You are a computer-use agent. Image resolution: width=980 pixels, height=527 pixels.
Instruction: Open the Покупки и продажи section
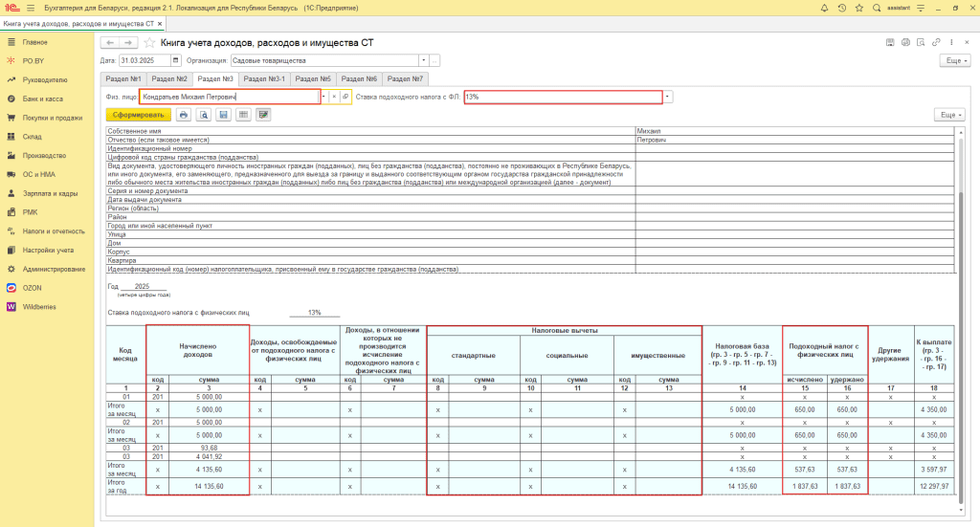53,118
